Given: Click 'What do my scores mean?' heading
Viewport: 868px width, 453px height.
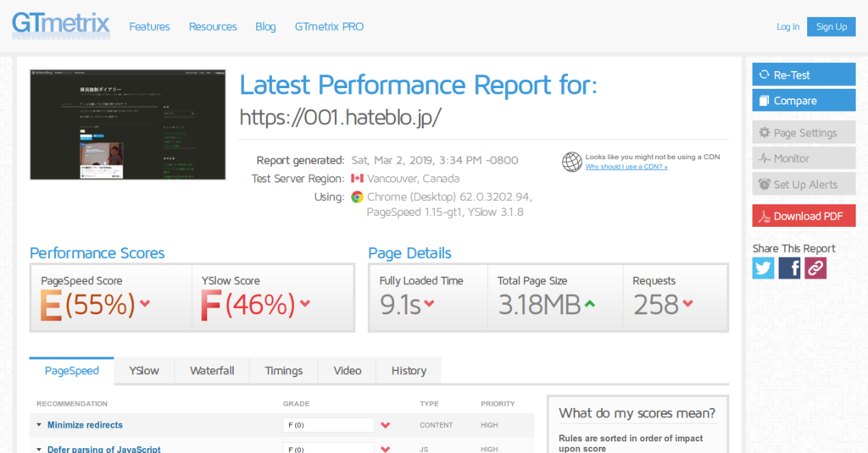Looking at the screenshot, I should click(637, 413).
